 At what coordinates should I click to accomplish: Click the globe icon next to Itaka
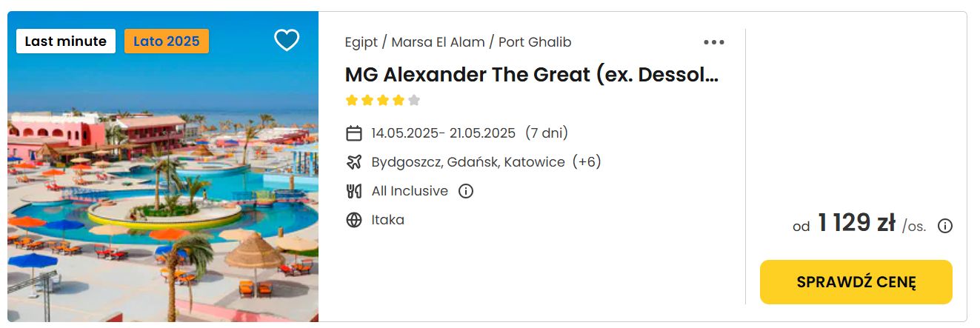[354, 220]
